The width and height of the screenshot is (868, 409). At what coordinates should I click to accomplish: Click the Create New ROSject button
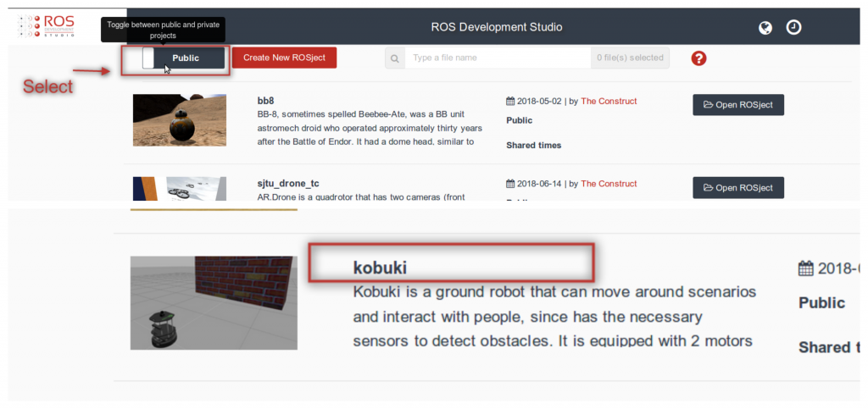[x=284, y=58]
